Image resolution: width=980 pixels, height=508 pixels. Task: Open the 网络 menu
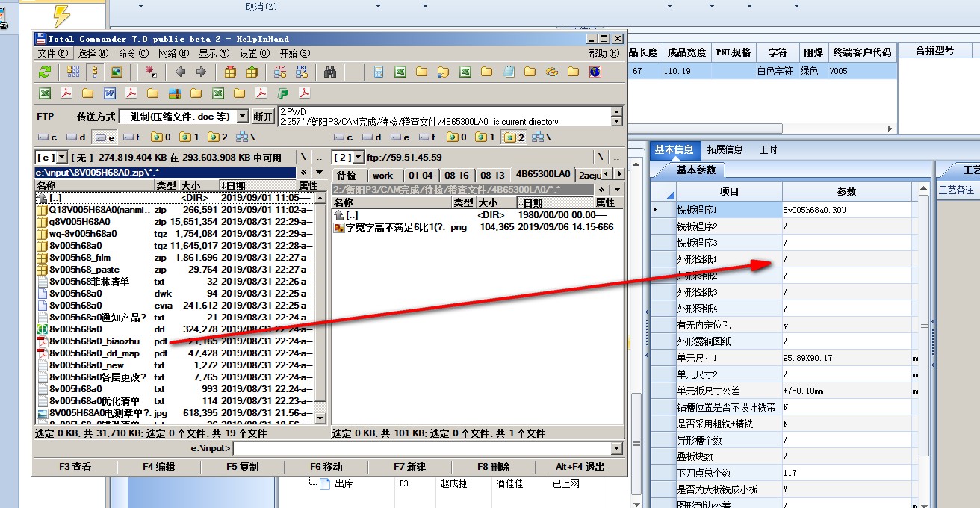pyautogui.click(x=173, y=53)
